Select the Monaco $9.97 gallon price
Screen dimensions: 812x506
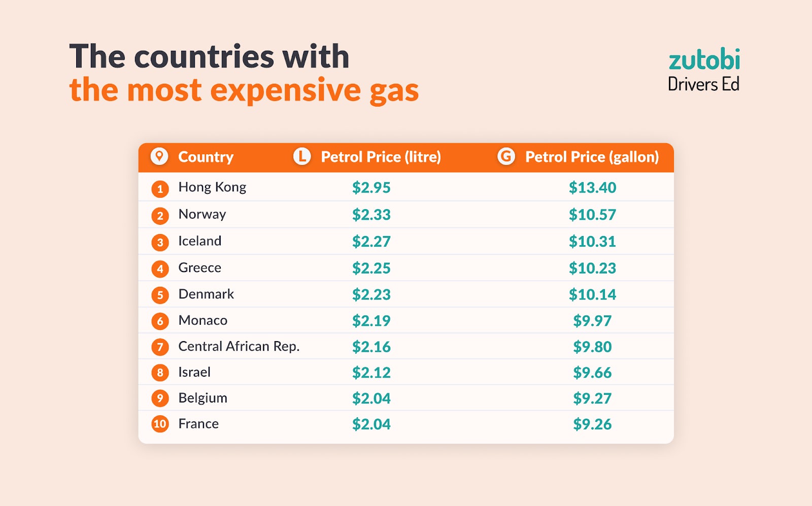click(592, 321)
